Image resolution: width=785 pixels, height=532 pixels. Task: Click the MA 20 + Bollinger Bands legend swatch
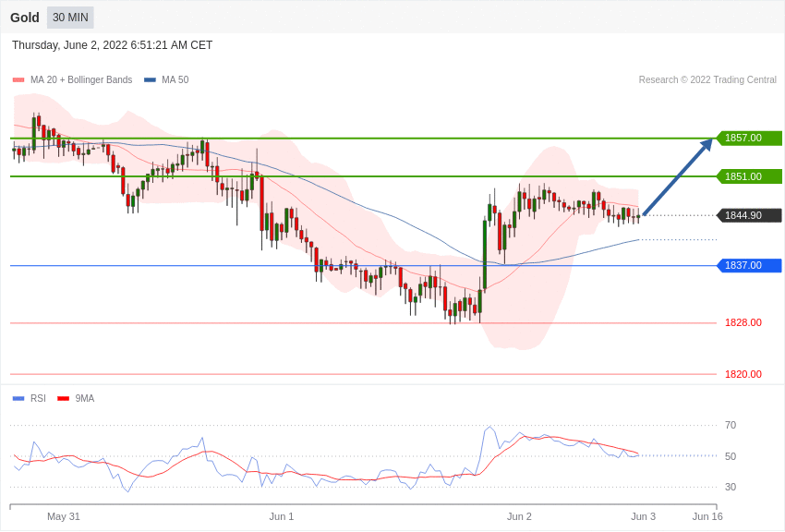[x=18, y=80]
